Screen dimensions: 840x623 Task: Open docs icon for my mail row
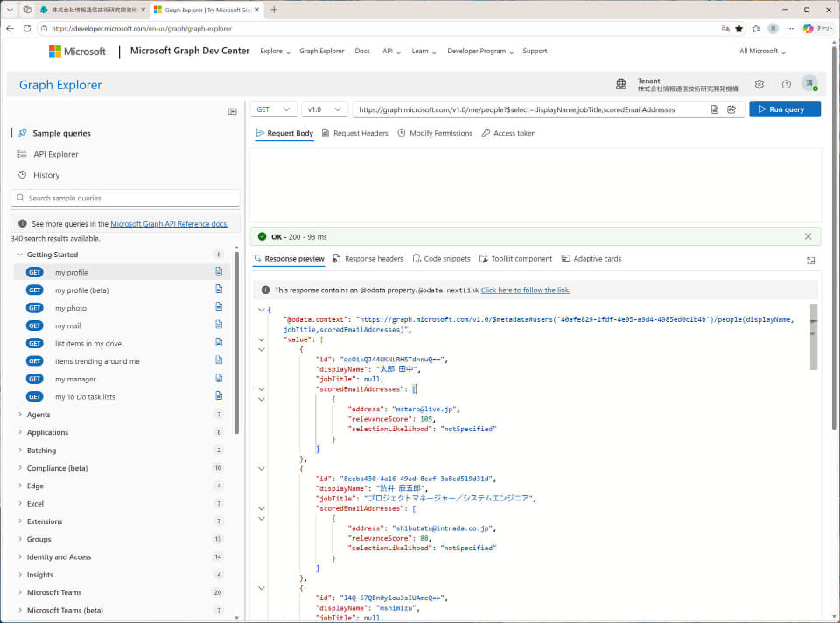219,325
